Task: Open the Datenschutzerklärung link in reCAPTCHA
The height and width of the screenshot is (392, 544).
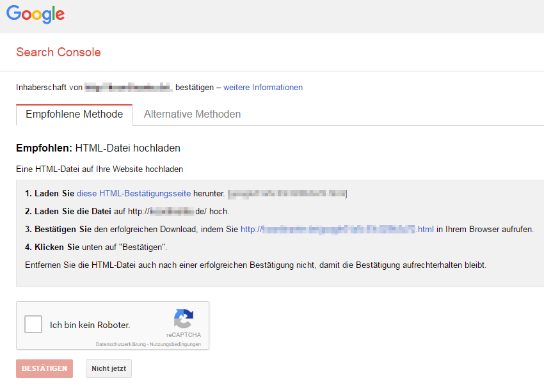Action: [x=121, y=344]
